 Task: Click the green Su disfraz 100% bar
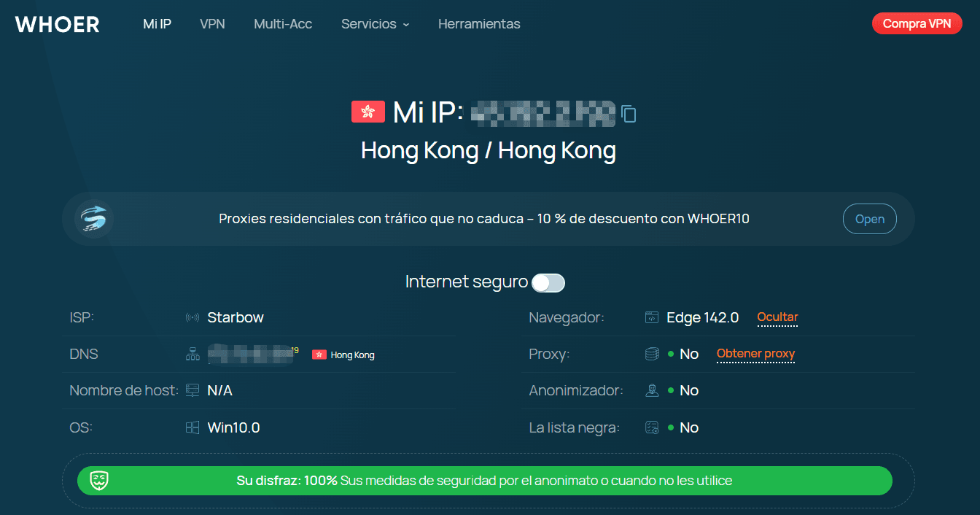(x=484, y=481)
